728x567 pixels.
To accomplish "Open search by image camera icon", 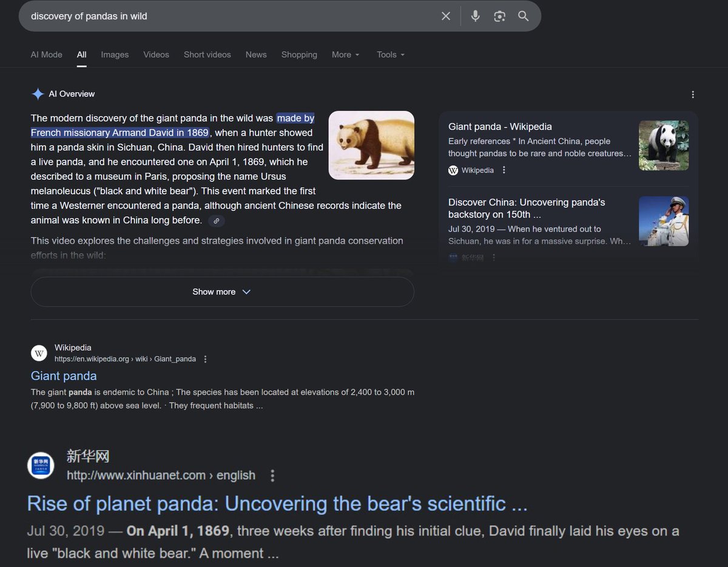I will (x=499, y=16).
